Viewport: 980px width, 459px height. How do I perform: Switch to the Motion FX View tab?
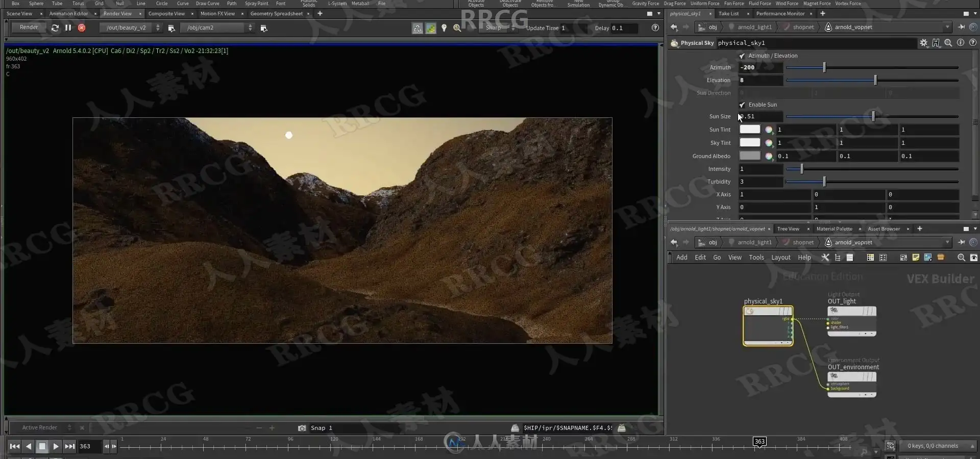[x=217, y=14]
